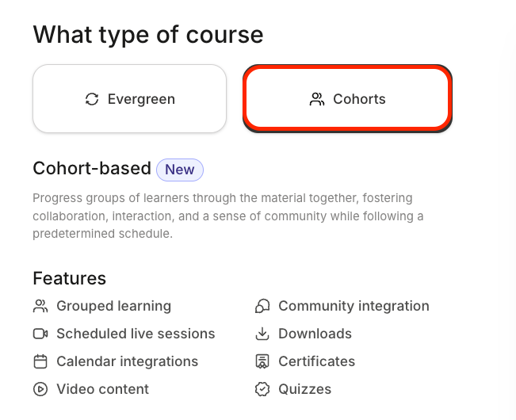Image resolution: width=516 pixels, height=420 pixels.
Task: Click the Certificates feature label
Action: click(x=316, y=361)
